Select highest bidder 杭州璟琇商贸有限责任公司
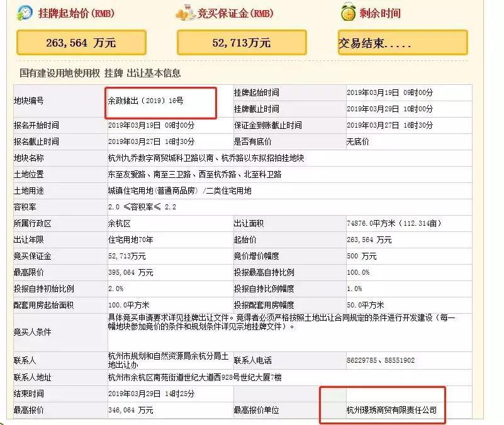This screenshot has height=425, width=504. [x=391, y=410]
